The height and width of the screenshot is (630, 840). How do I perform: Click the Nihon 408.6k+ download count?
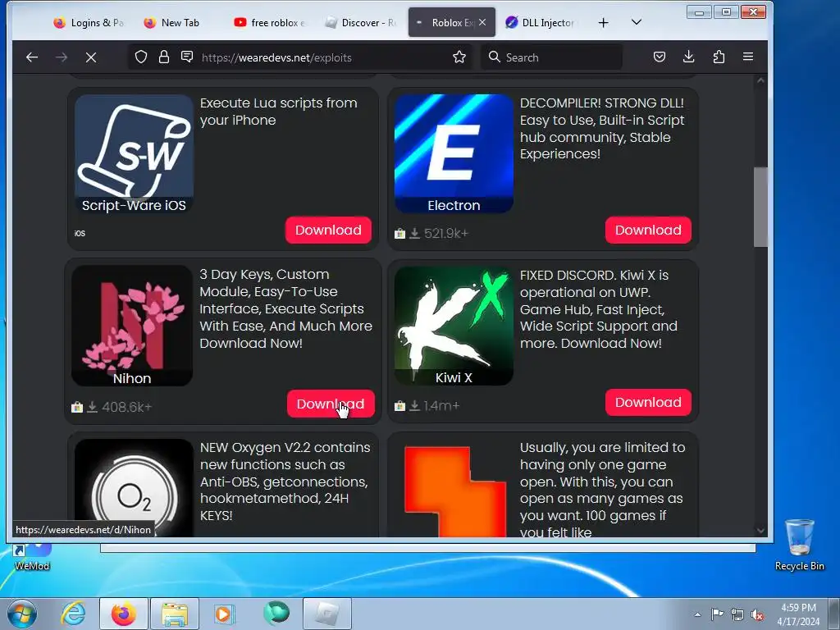(126, 407)
